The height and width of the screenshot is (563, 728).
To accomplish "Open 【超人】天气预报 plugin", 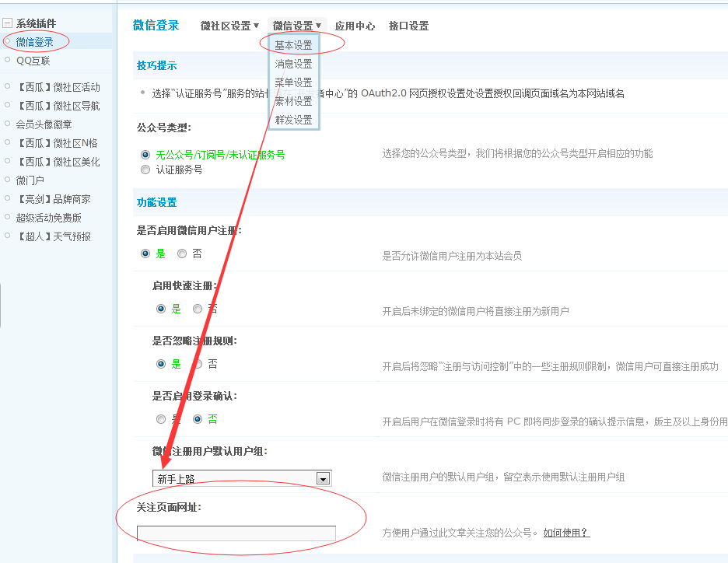I will [53, 236].
